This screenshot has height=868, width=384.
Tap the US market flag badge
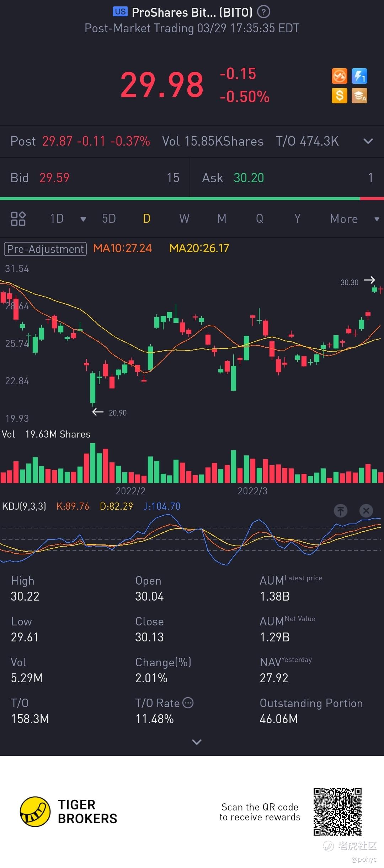121,12
